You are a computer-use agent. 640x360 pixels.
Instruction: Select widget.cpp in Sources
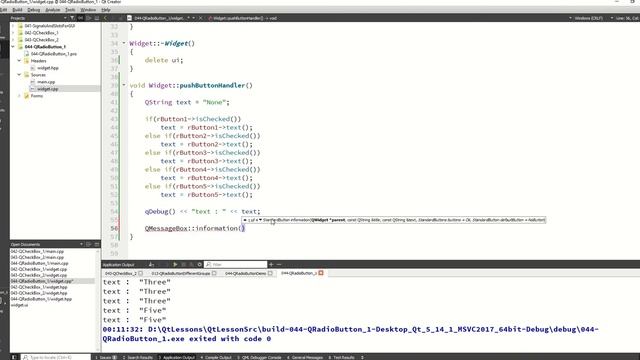pos(47,89)
